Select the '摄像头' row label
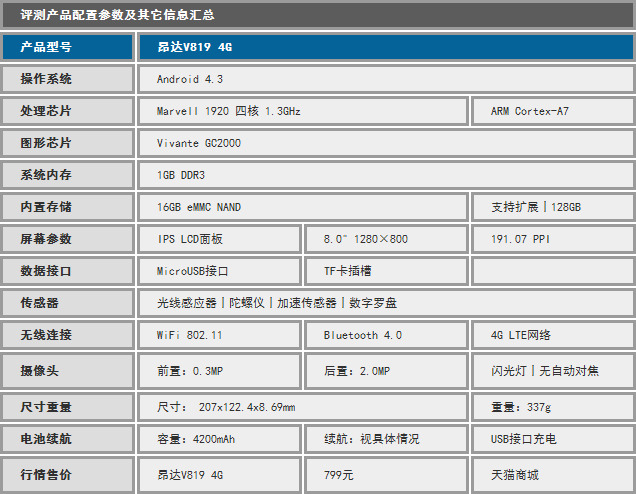Viewport: 636px width, 494px height. pyautogui.click(x=68, y=371)
